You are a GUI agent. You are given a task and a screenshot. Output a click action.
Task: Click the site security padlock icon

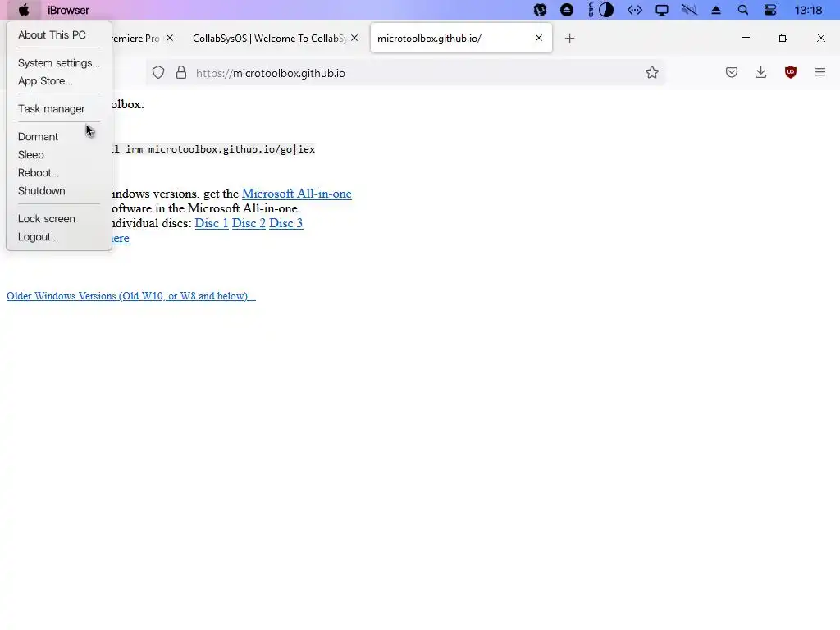point(181,73)
